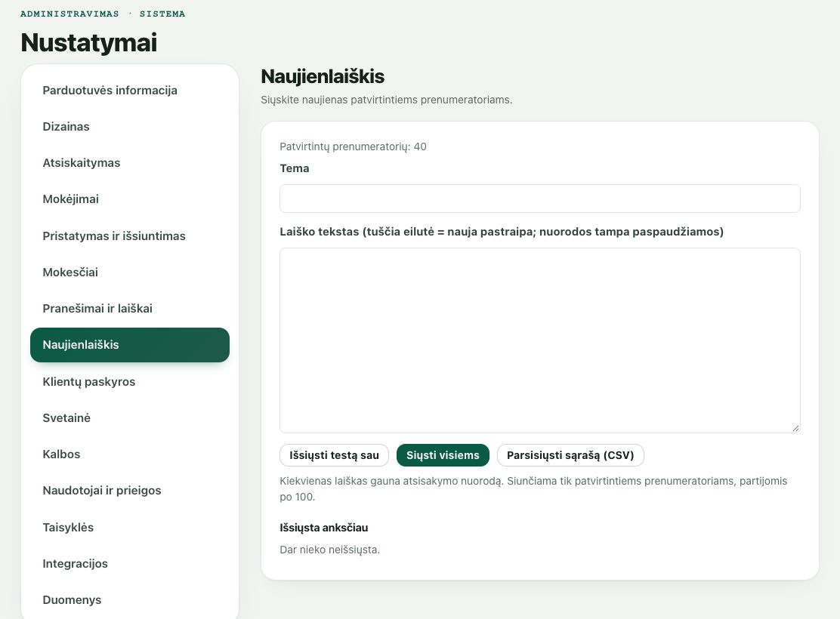The width and height of the screenshot is (840, 619).
Task: Click the 'Išsiųsta anksčiau' heading
Action: point(323,528)
